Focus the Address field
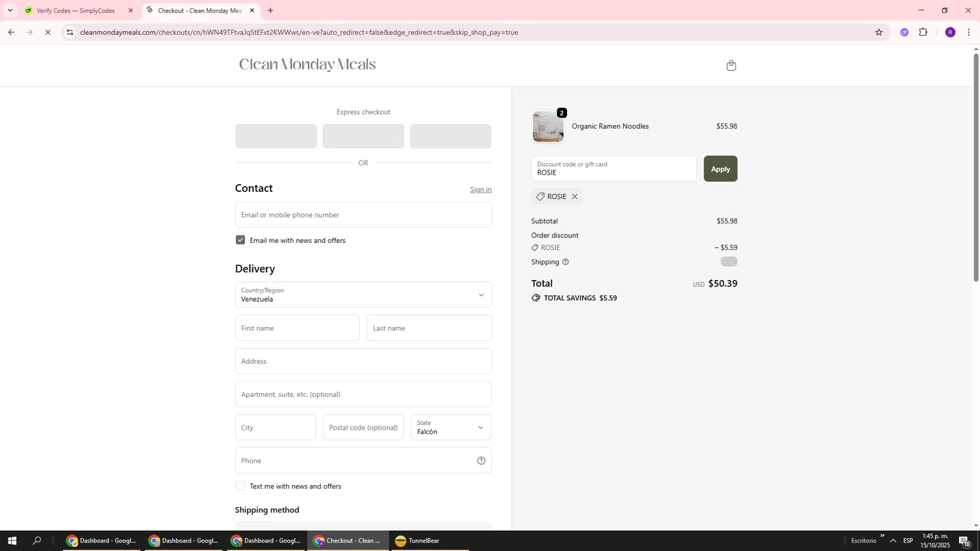This screenshot has height=551, width=980. click(x=363, y=361)
